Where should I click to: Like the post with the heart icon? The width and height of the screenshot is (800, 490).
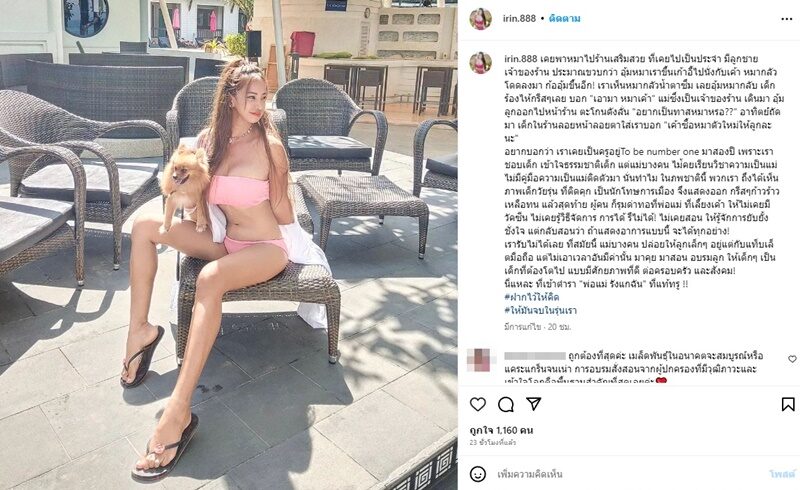pos(478,404)
